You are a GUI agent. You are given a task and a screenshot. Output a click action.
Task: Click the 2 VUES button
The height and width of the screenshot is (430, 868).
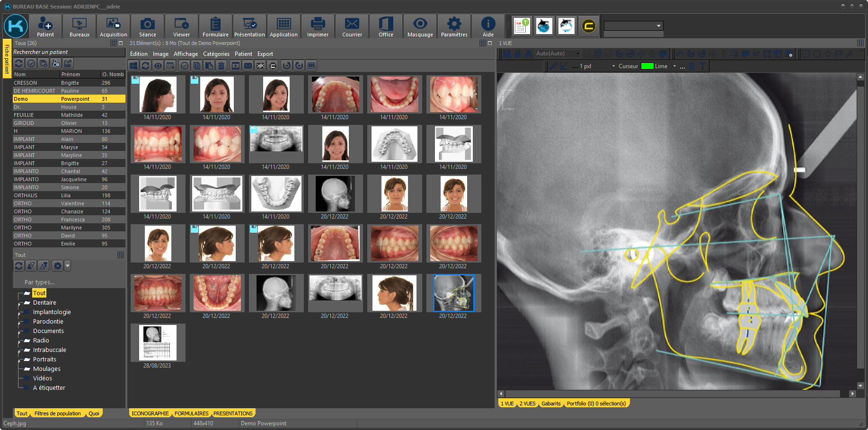[527, 404]
